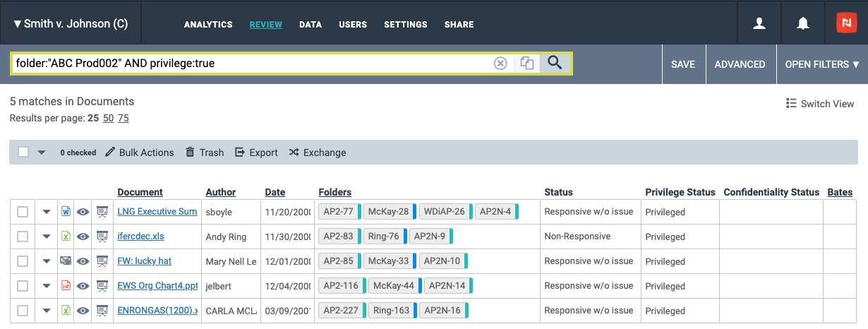Open the presentation viewer icon for LNG Executive Sum

click(102, 211)
